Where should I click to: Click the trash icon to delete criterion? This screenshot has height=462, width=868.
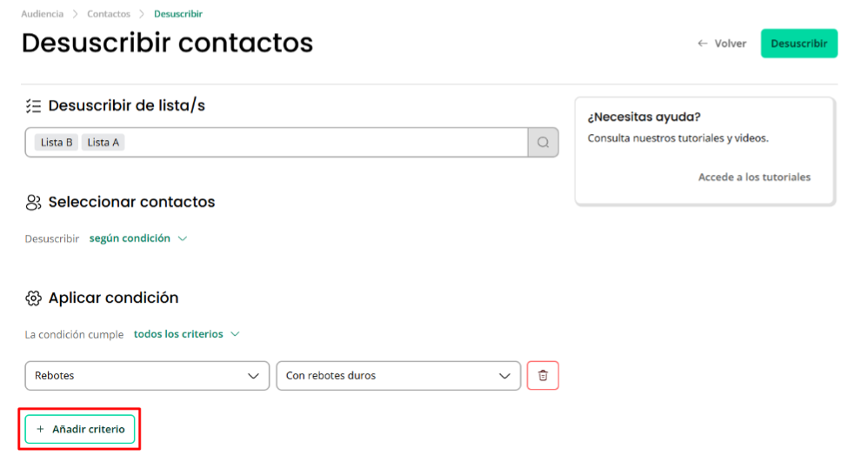coord(543,376)
